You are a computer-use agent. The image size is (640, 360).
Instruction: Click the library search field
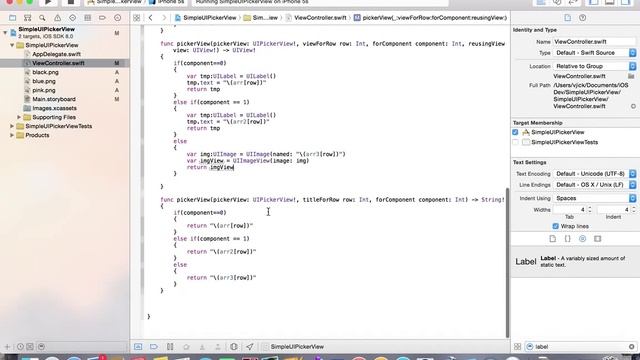click(580, 347)
